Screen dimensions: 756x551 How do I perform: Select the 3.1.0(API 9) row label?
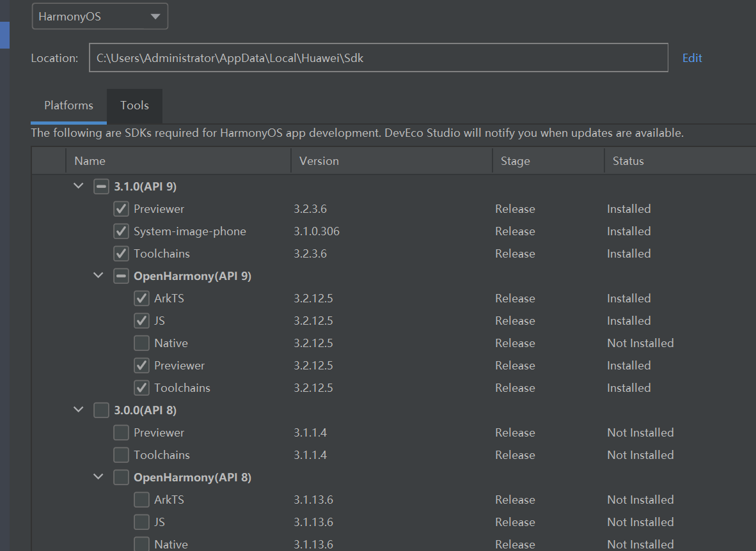click(145, 187)
